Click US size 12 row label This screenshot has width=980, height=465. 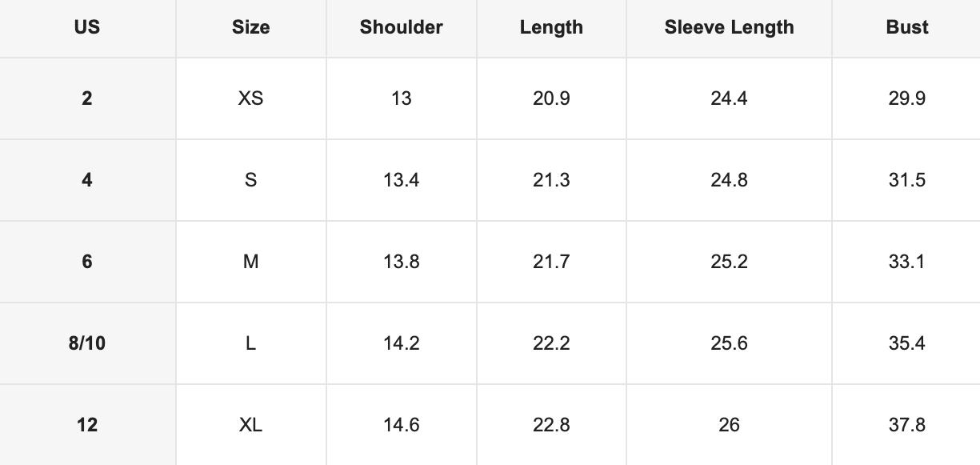pos(87,425)
